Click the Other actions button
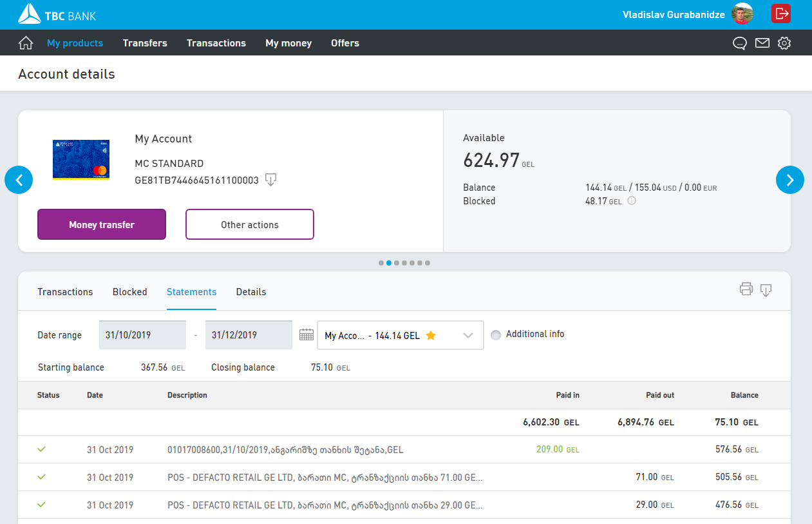 (x=249, y=224)
